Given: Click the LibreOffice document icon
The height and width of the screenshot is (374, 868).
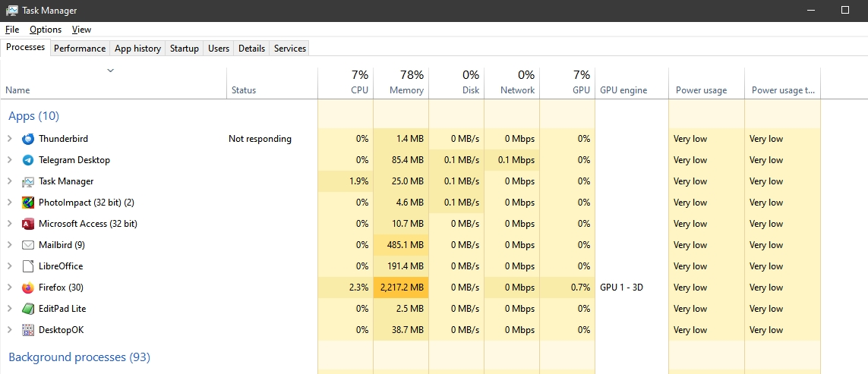Looking at the screenshot, I should pyautogui.click(x=27, y=266).
